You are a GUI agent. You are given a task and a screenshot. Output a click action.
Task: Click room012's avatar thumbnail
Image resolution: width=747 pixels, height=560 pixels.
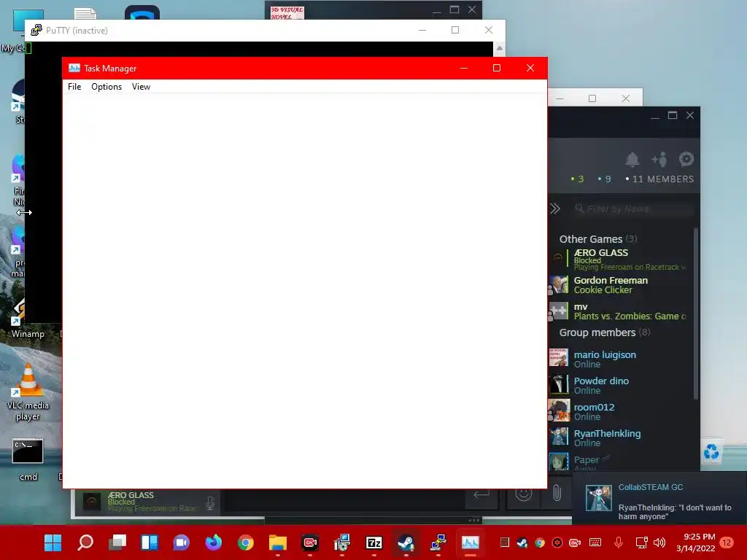pyautogui.click(x=559, y=411)
